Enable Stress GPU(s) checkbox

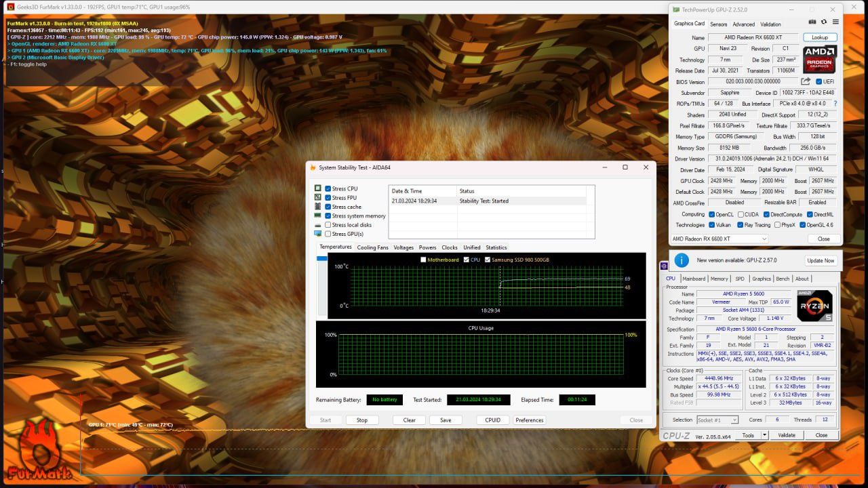328,234
